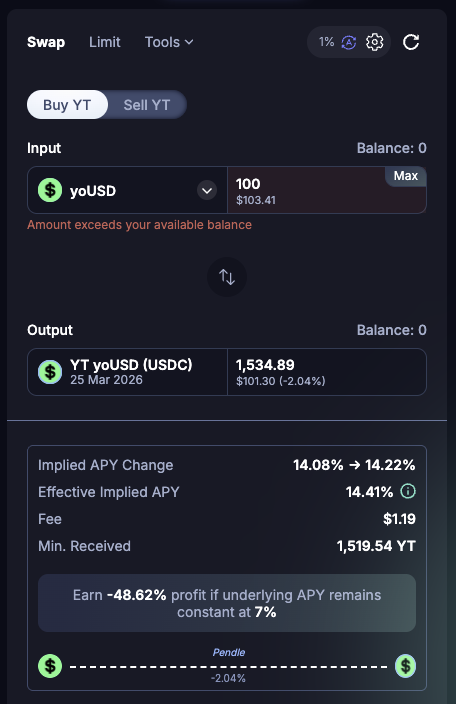Click the route destination token icon
Viewport: 456px width, 704px height.
[x=405, y=666]
